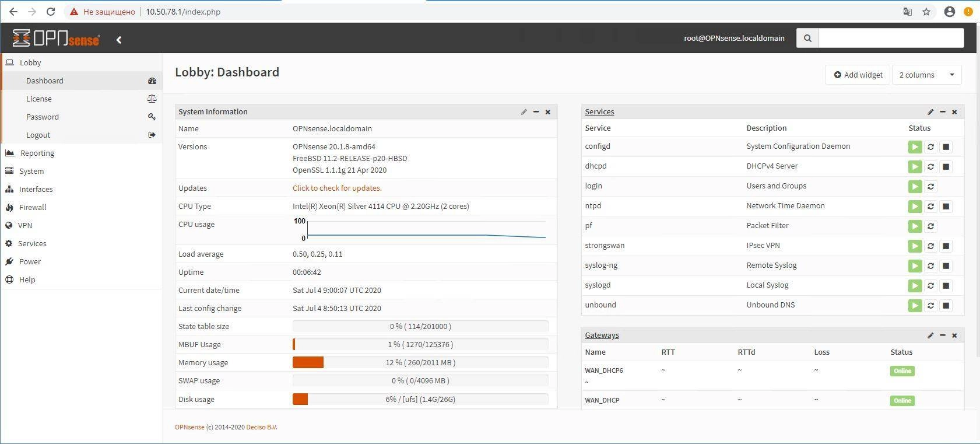Follow the Deciso B.V. footer link
Viewport: 980px width, 444px height.
pyautogui.click(x=262, y=427)
